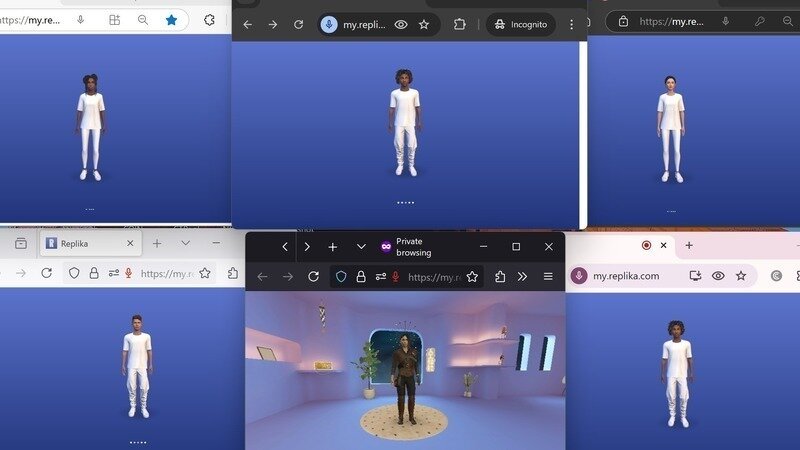Expand Firefox list all tabs chevron

click(x=185, y=243)
